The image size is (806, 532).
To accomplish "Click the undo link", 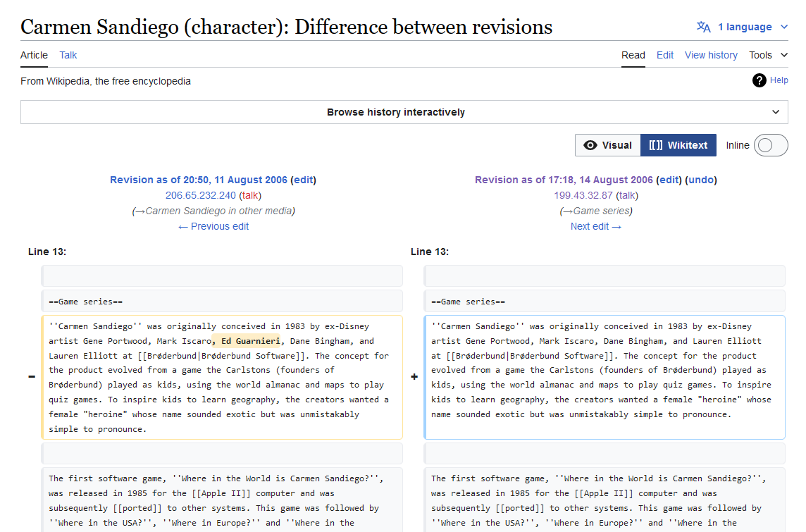I will pos(700,180).
